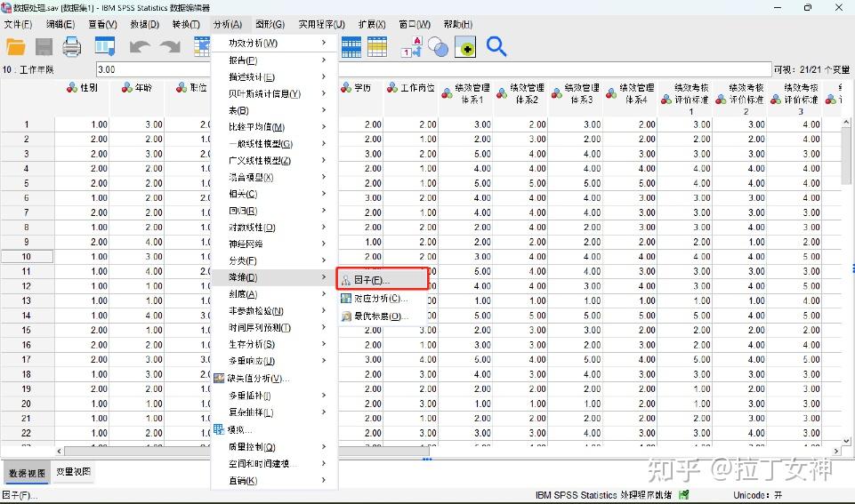Click the measure icon beside 工作岗位 header
The image size is (855, 504).
[x=392, y=88]
